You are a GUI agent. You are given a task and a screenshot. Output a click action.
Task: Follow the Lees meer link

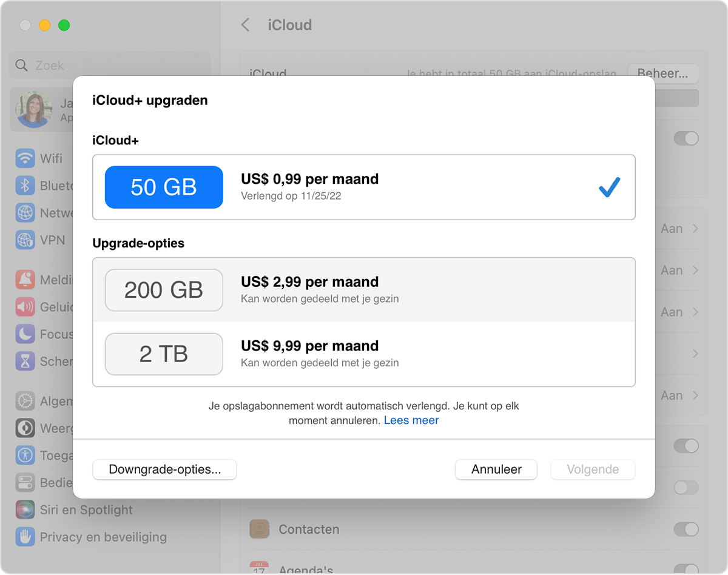tap(411, 420)
